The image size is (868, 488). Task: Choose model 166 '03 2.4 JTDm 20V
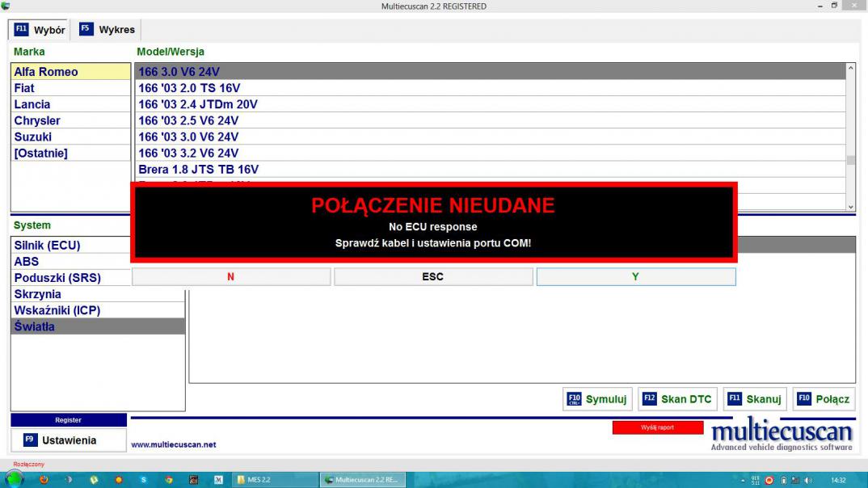[x=491, y=104]
